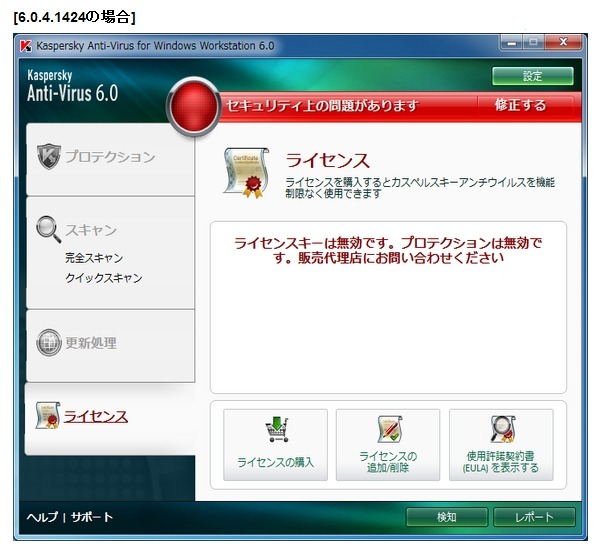Click the security problem status message
610x548 pixels.
[323, 106]
